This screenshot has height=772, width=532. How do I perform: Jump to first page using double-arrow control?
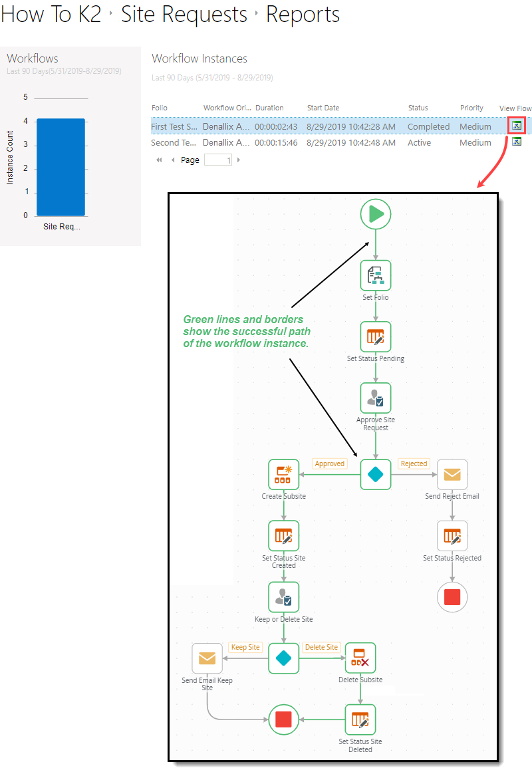pyautogui.click(x=158, y=160)
